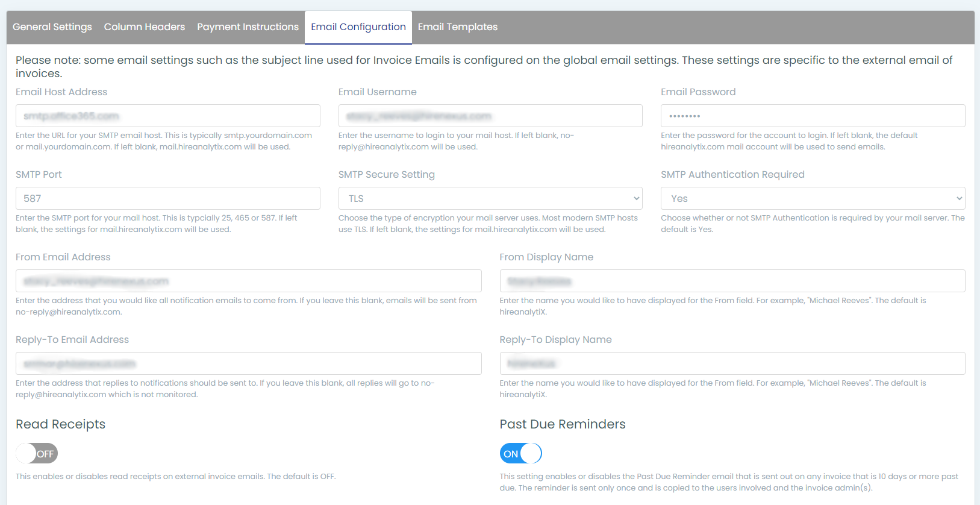Select the Email Configuration tab

point(358,27)
